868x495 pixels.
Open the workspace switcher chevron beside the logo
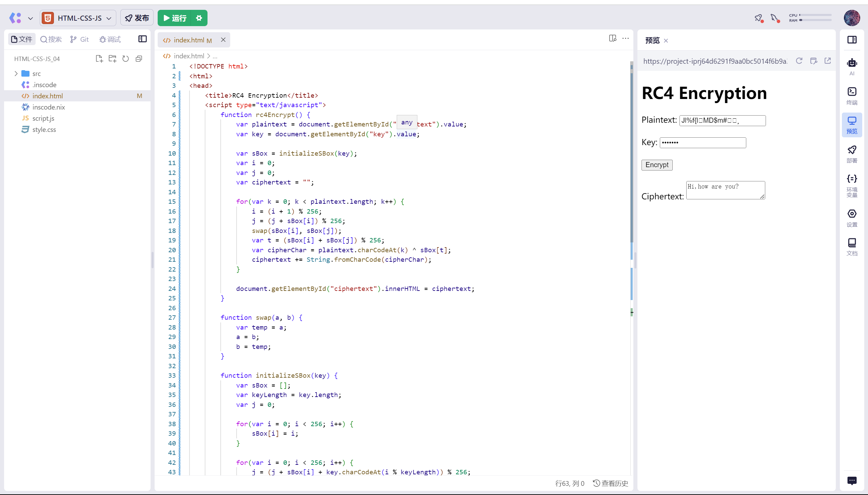point(31,18)
